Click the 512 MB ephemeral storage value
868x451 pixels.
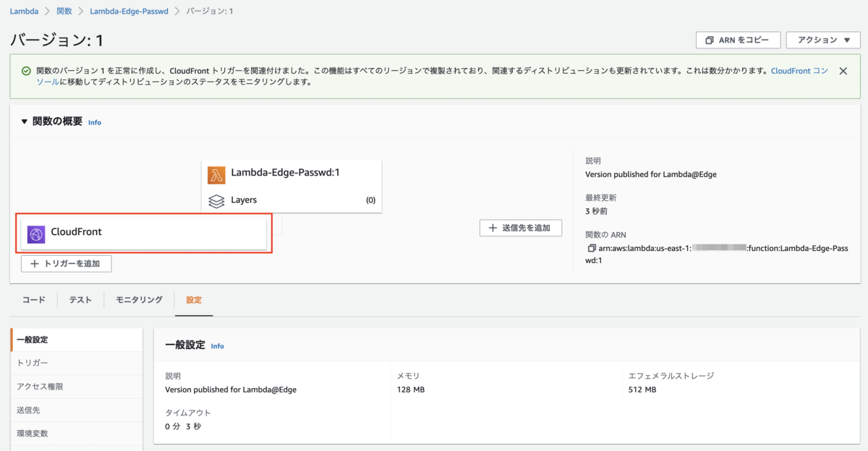642,390
